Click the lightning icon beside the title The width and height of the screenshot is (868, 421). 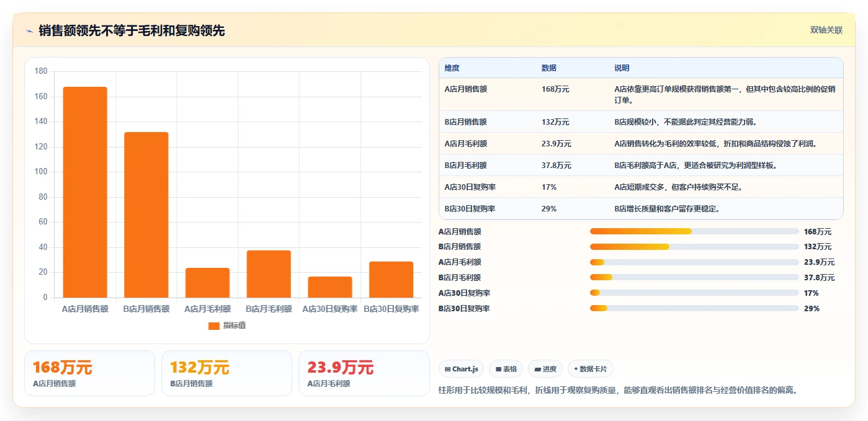30,31
